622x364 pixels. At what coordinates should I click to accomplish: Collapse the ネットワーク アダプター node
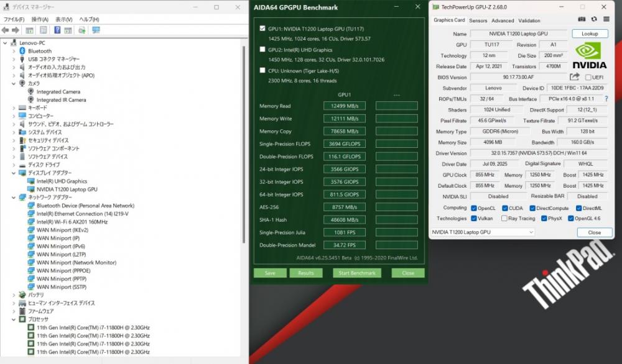pos(14,198)
